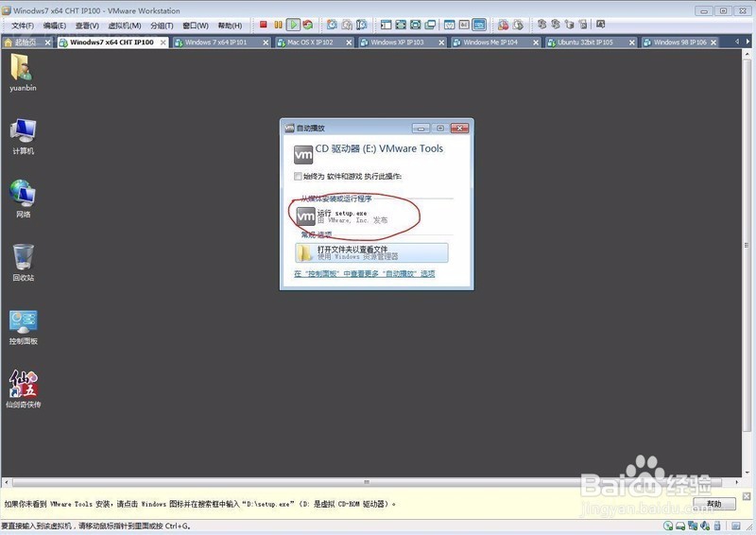Click the yellow Suspend toolbar icon
Screen dimensions: 756x535
coord(278,25)
